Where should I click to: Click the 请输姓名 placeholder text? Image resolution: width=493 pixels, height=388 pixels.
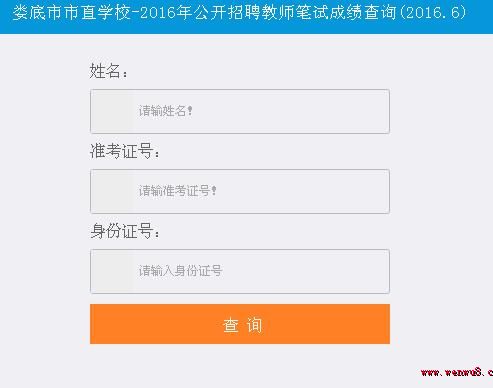click(162, 111)
